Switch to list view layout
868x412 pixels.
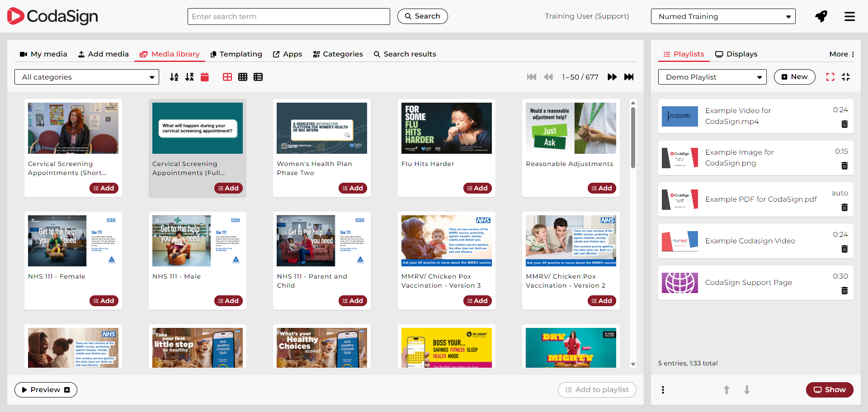pyautogui.click(x=258, y=77)
